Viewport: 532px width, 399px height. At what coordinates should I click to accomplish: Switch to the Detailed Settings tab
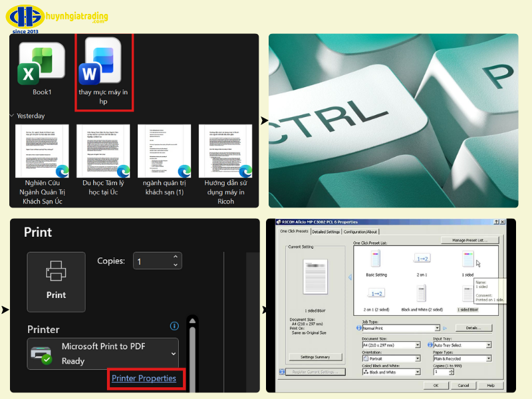pos(326,231)
